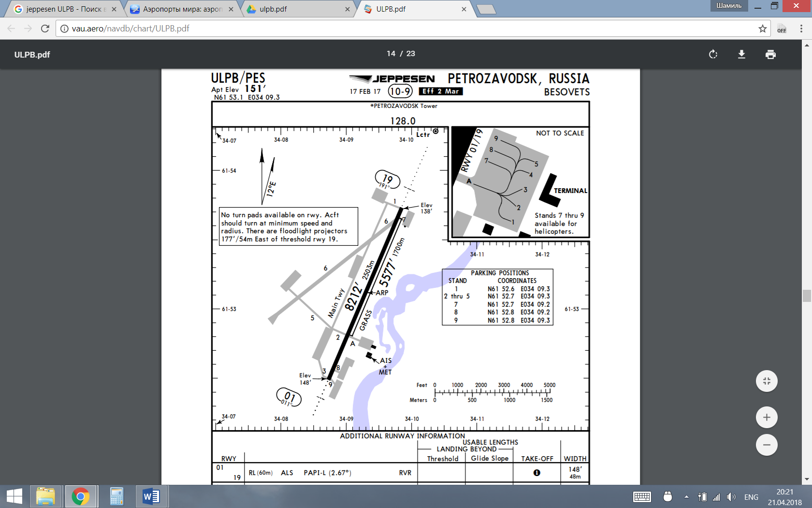Close the jeppesen ULPB search tab
Image resolution: width=812 pixels, height=508 pixels.
click(114, 9)
